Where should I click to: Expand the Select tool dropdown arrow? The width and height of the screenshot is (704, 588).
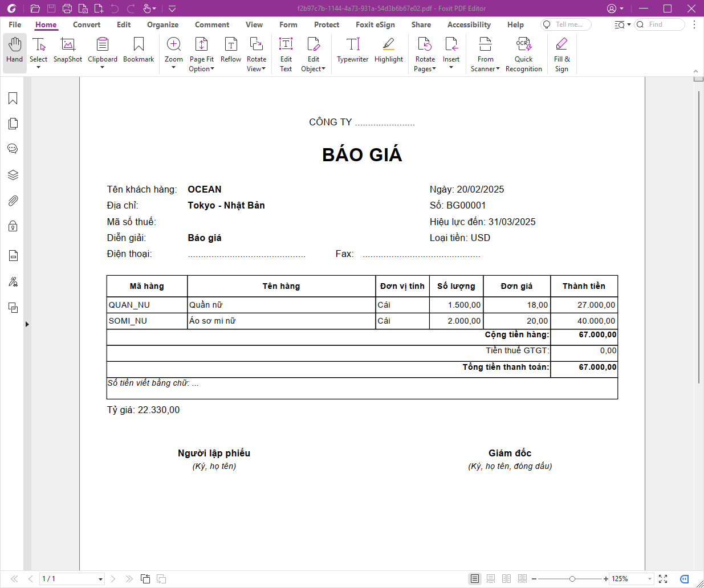(39, 68)
